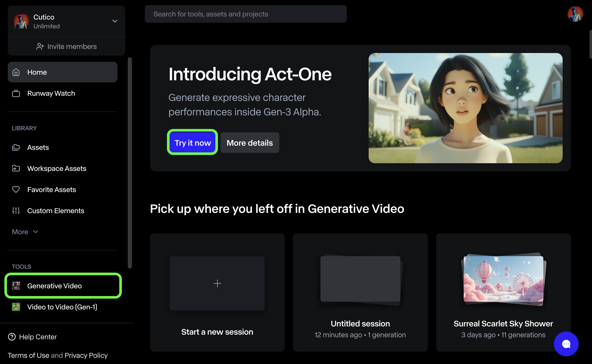Viewport: 592px width, 364px height.
Task: Open Runway Watch
Action: point(63,93)
